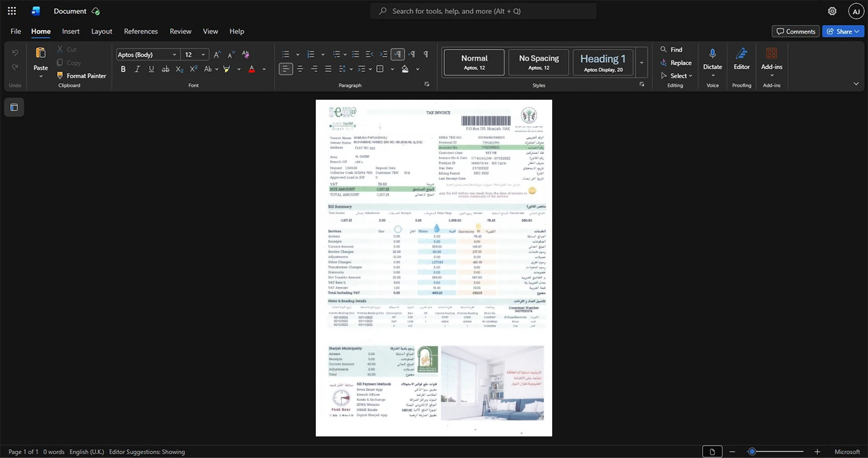Open the settings gear icon
The image size is (868, 458).
[x=832, y=11]
